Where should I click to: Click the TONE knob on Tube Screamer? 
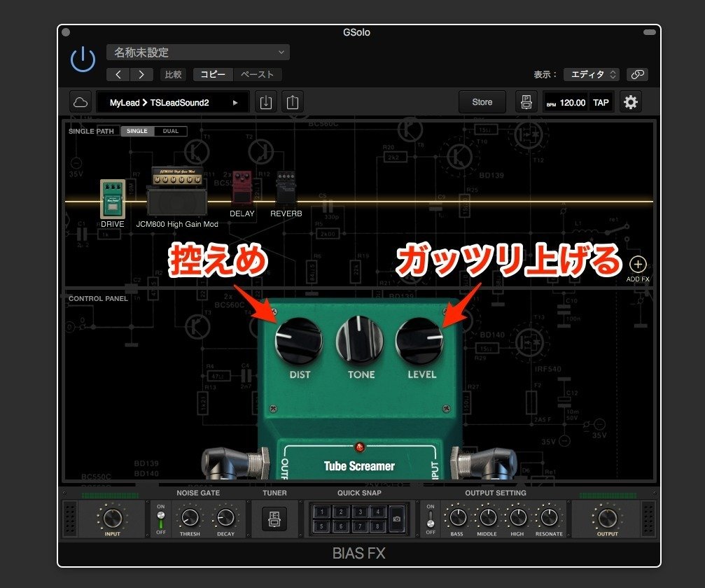(x=360, y=339)
